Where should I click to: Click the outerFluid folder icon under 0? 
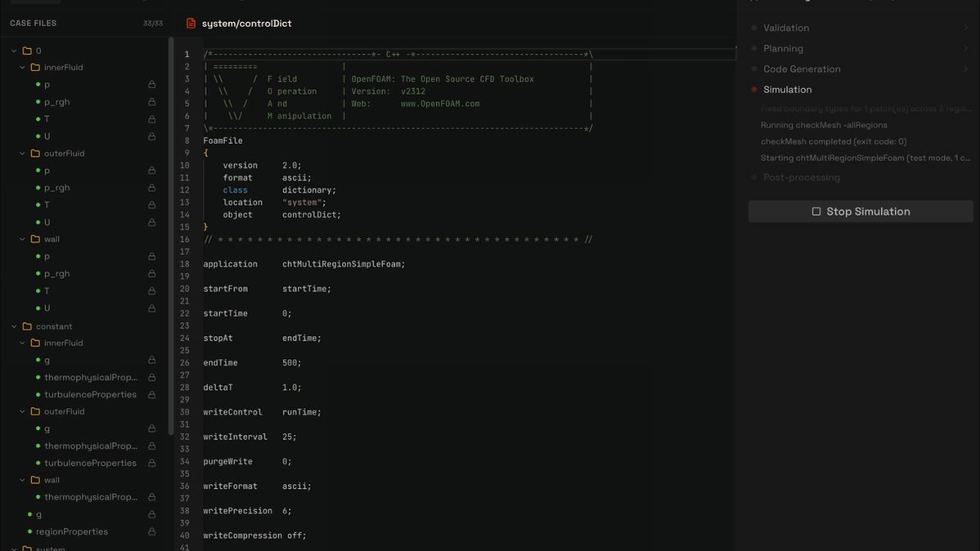coord(35,153)
